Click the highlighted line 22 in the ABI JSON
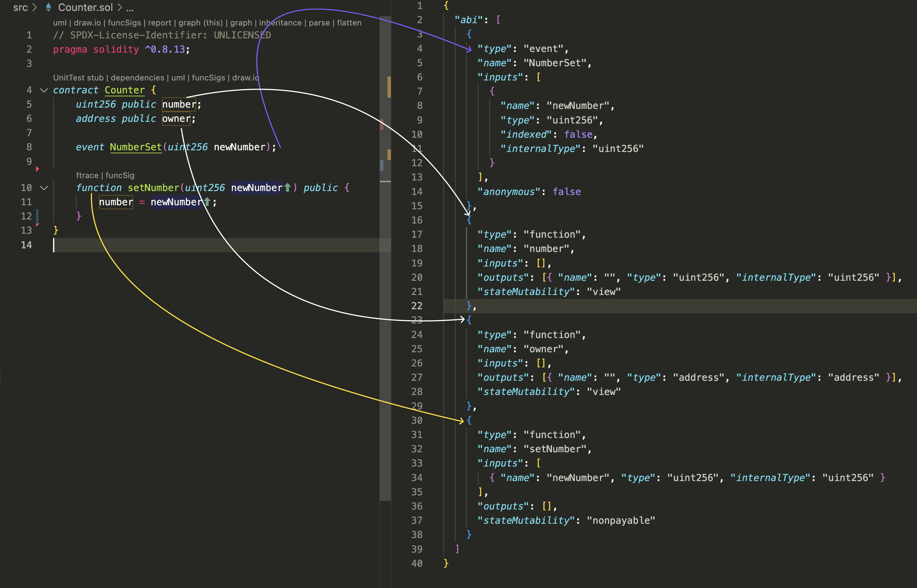The width and height of the screenshot is (917, 588). tap(535, 306)
